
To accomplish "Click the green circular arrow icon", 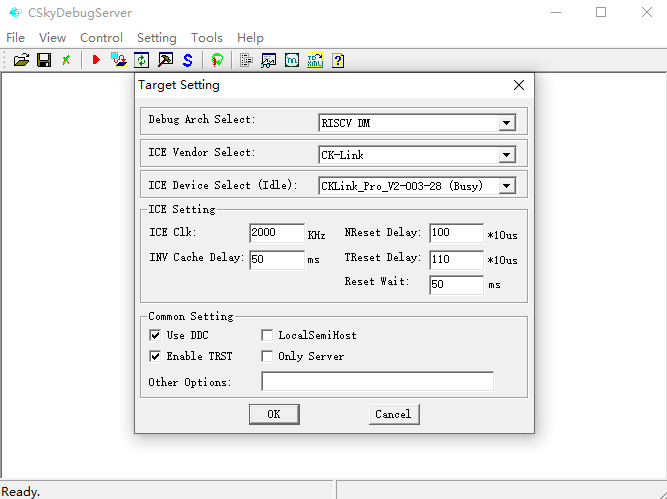I will pos(141,60).
